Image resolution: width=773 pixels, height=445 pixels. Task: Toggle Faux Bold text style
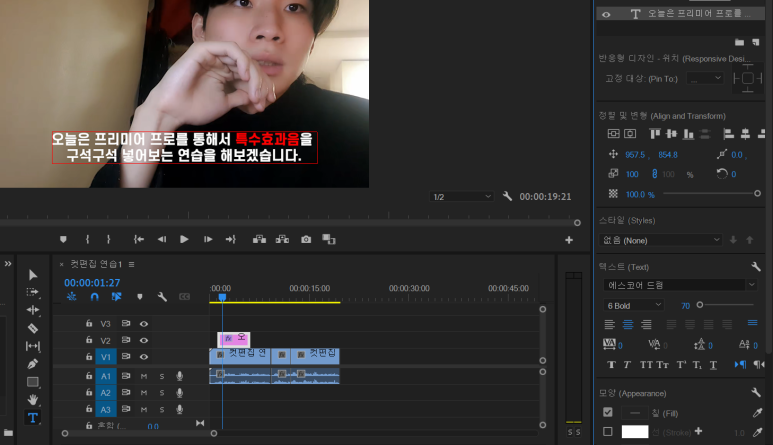611,365
